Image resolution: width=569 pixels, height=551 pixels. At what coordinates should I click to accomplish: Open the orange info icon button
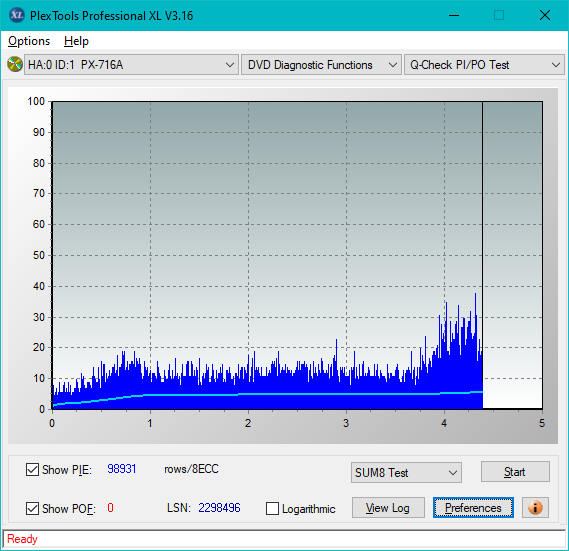[x=535, y=507]
